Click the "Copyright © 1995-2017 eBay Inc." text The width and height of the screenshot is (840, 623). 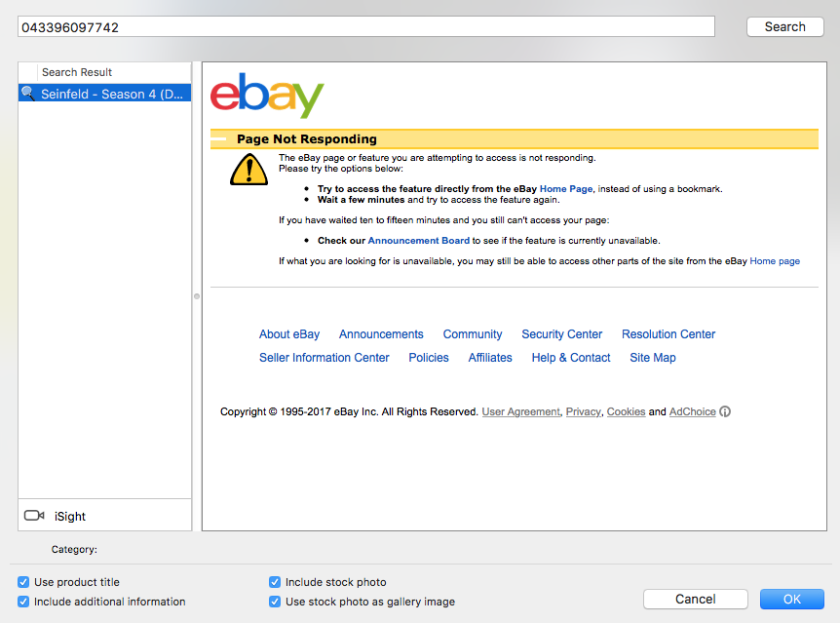299,411
